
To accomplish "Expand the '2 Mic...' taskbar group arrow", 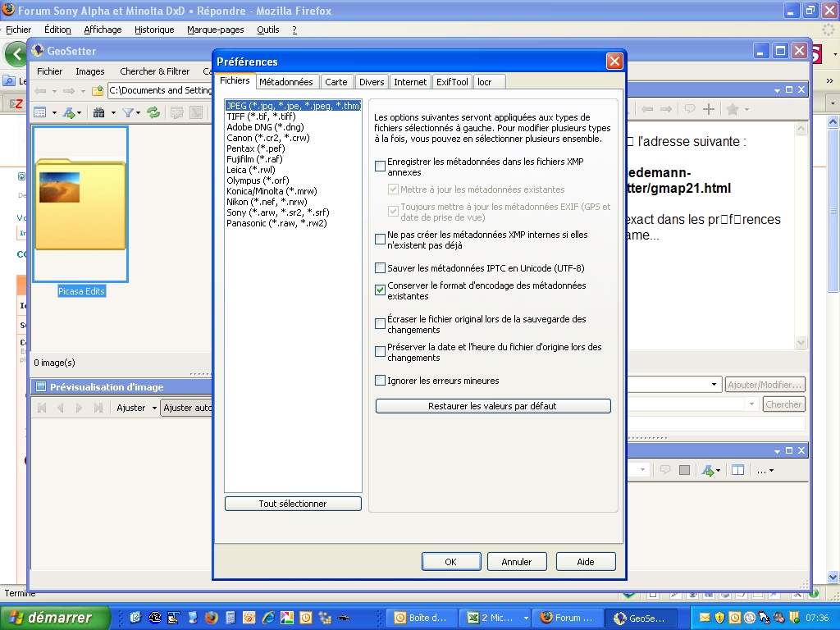I will pos(526,619).
